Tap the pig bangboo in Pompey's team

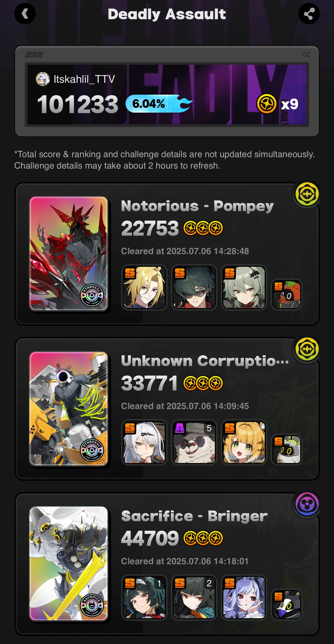click(x=287, y=294)
